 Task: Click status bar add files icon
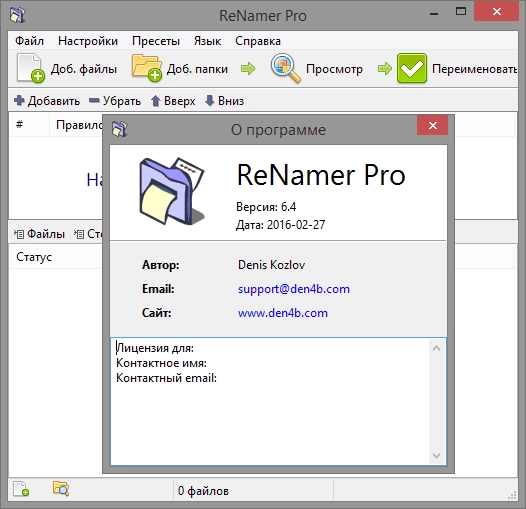pyautogui.click(x=21, y=489)
